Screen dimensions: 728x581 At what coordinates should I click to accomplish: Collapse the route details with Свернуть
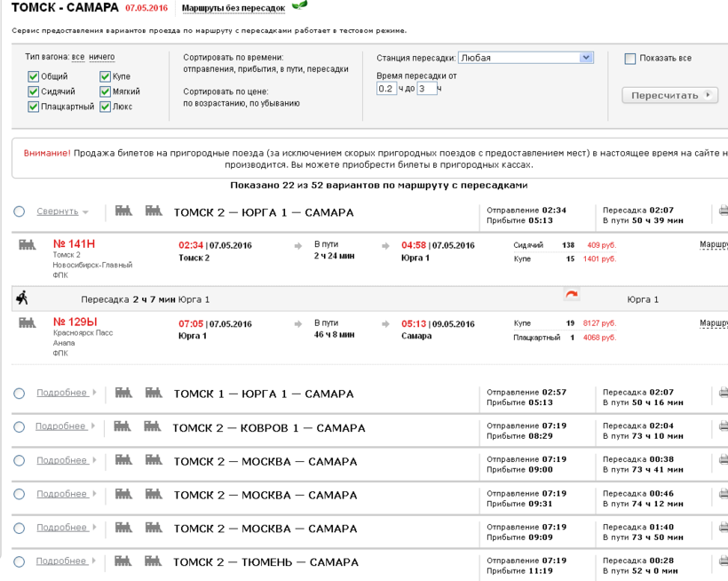58,211
